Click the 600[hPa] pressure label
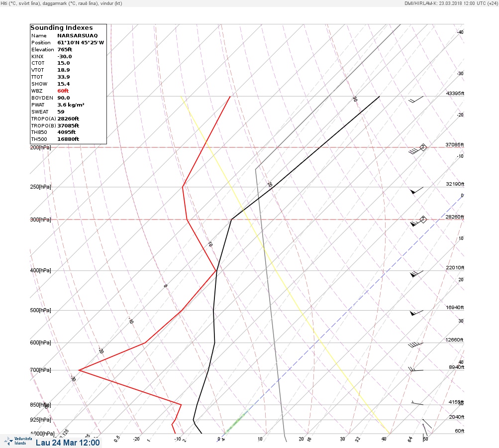Image resolution: width=499 pixels, height=448 pixels. 40,342
